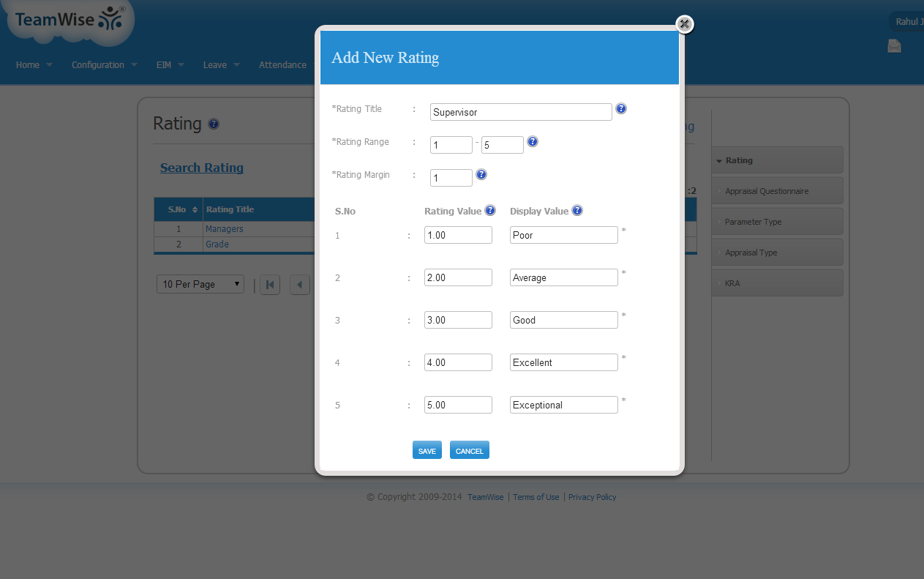The image size is (924, 579).
Task: Close the Add New Rating dialog
Action: 684,25
